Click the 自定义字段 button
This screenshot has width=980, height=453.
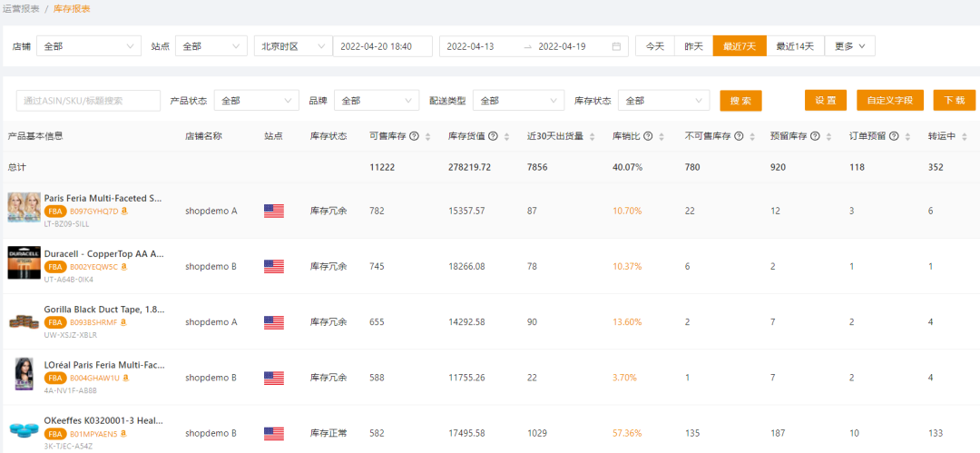[888, 101]
